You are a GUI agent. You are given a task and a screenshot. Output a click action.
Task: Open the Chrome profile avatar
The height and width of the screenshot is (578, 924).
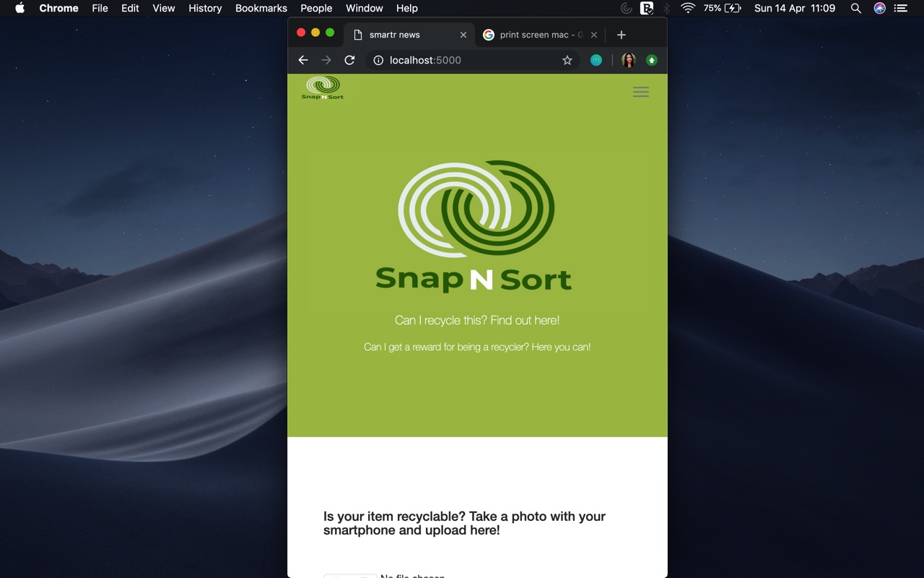(629, 60)
